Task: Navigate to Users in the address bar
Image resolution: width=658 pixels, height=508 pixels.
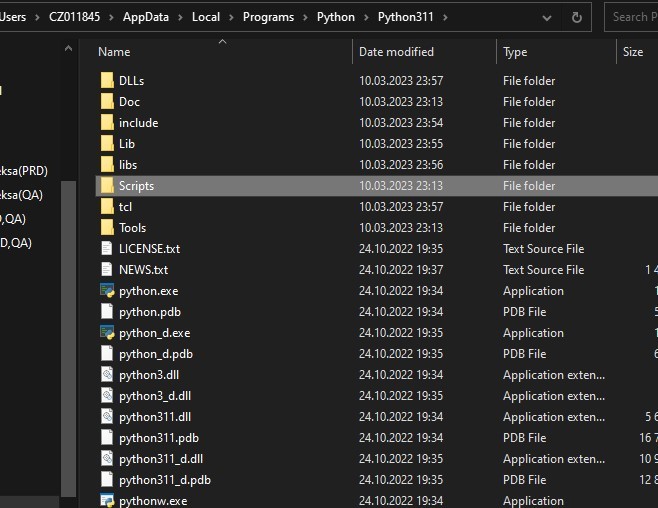Action: (x=13, y=17)
